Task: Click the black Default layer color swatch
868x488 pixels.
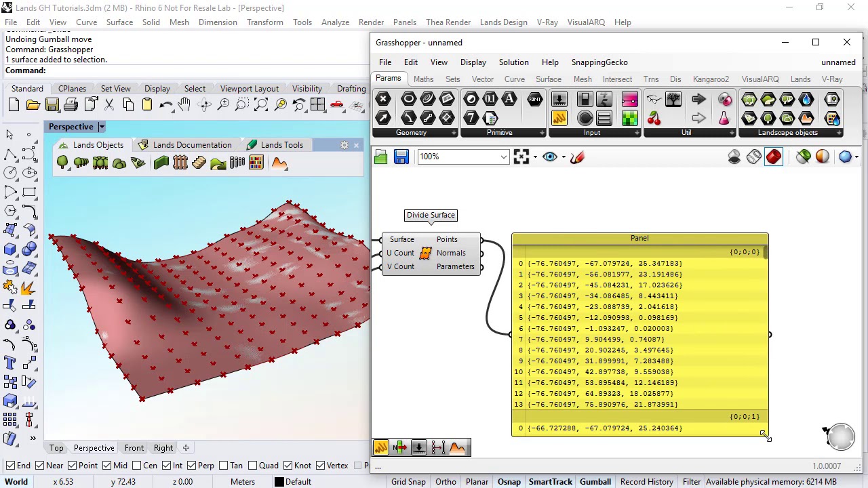Action: (x=279, y=482)
